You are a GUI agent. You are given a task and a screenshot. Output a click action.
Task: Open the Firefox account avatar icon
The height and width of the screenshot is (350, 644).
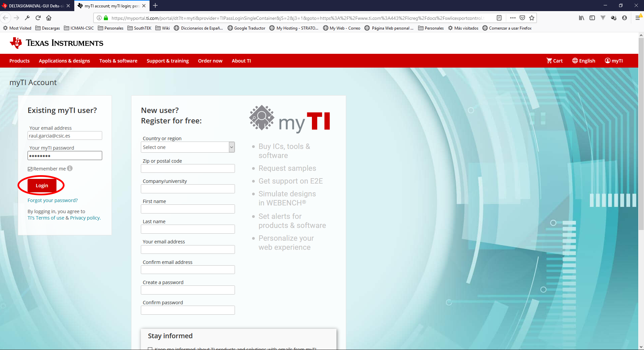[x=625, y=18]
